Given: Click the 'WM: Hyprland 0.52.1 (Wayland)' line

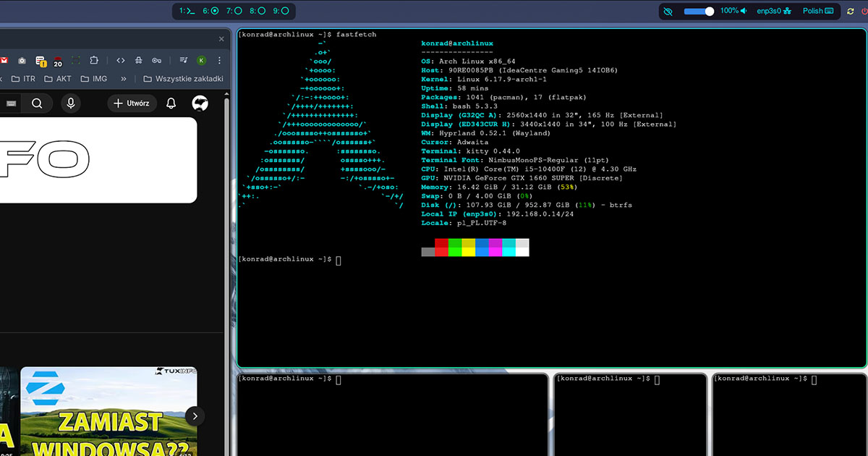Looking at the screenshot, I should [x=486, y=133].
